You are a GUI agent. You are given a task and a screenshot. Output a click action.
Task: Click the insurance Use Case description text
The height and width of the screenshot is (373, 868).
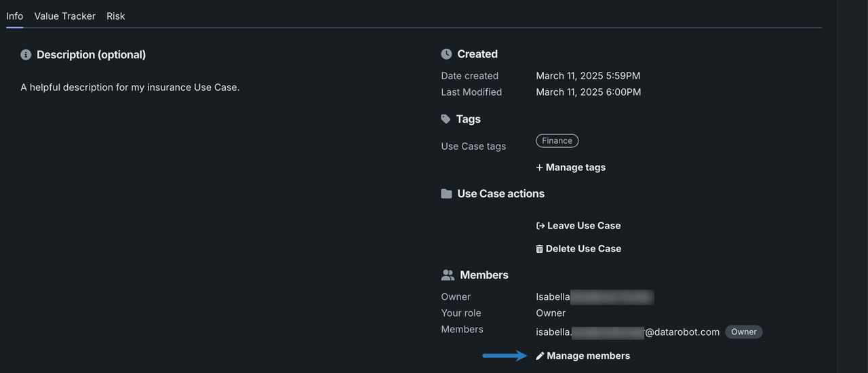[x=130, y=87]
